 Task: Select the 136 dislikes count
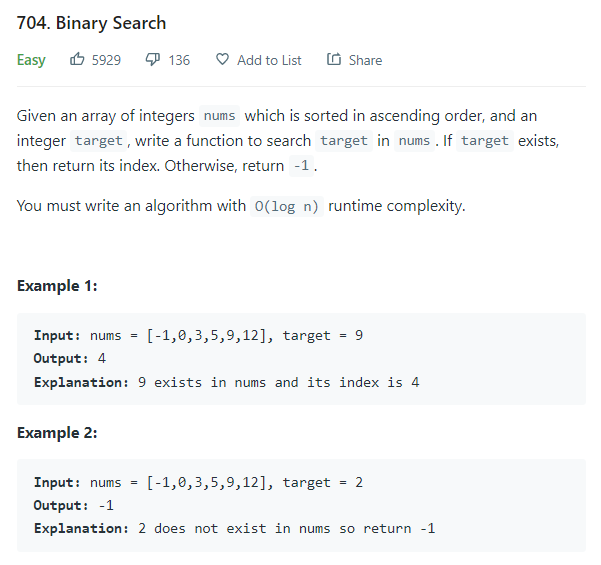click(x=179, y=60)
